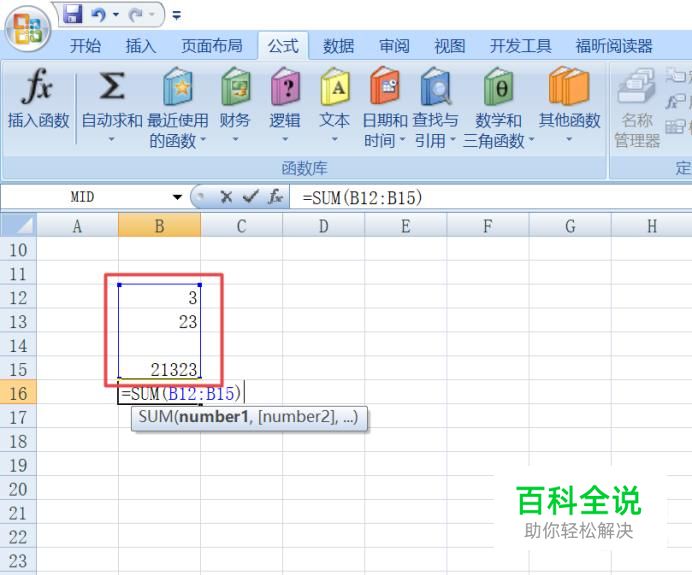This screenshot has height=575, width=692.
Task: Expand the 其他函数 dropdown arrow
Action: (x=569, y=140)
